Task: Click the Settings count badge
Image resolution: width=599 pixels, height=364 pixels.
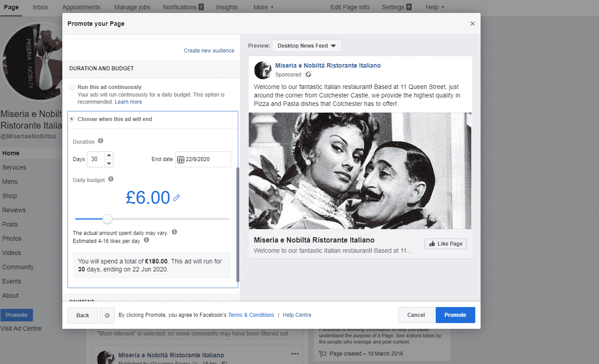Action: coord(409,7)
